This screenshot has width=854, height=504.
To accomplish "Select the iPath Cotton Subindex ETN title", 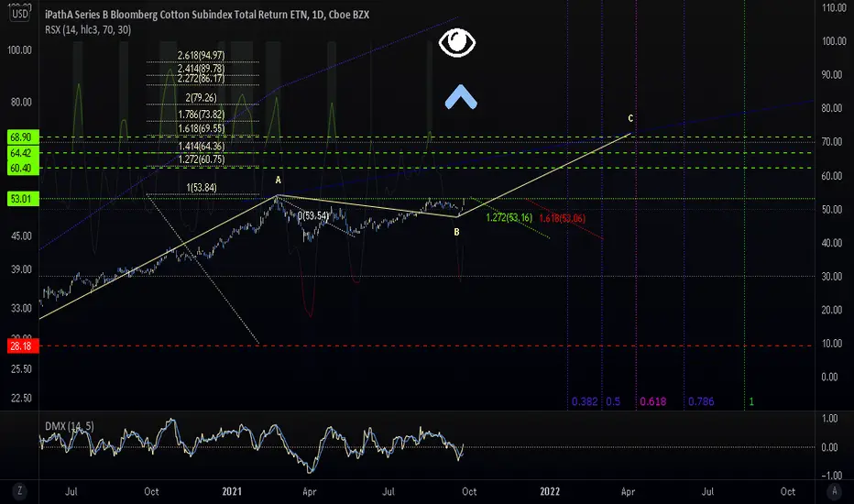I will point(207,15).
